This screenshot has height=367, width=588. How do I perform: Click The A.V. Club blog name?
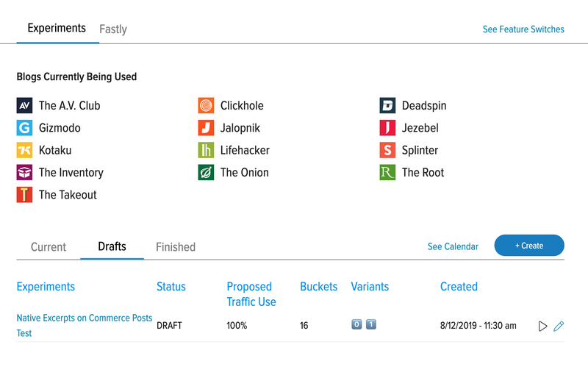(69, 105)
